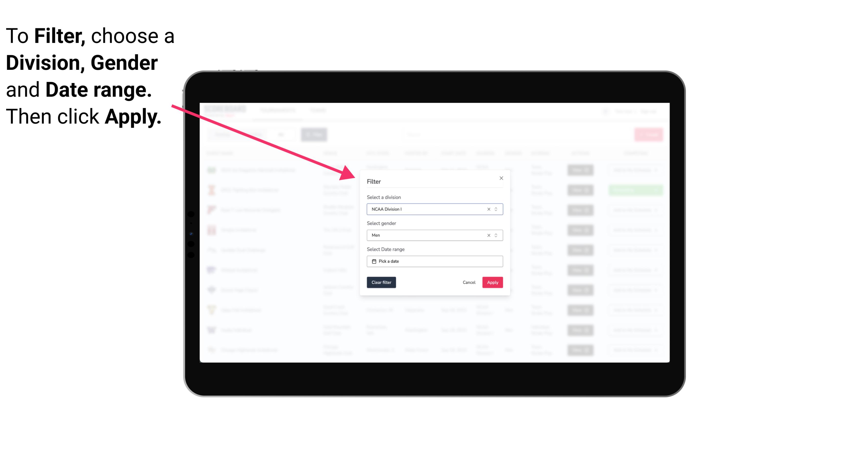Clear the gender selection with X icon

488,235
